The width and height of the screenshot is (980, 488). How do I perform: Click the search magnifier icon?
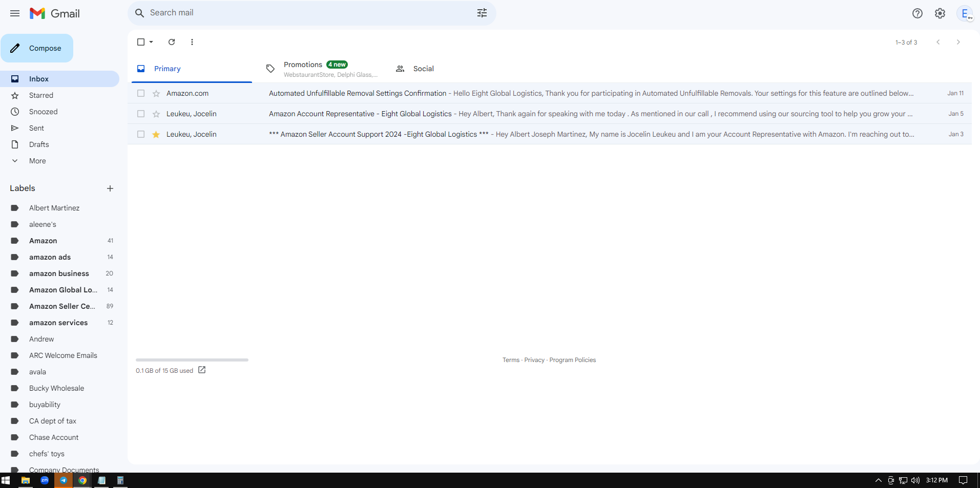[139, 13]
